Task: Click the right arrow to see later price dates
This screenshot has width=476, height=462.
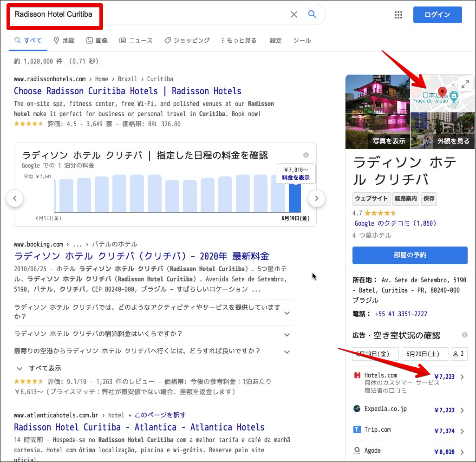Action: (316, 198)
